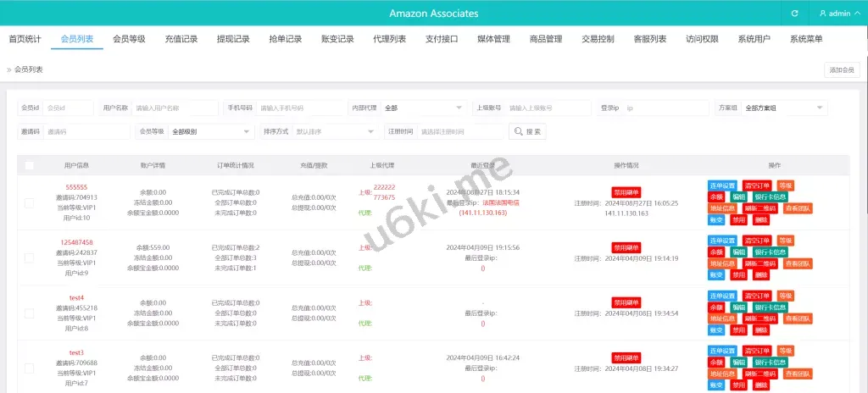Go to the 首页统计 tab

pyautogui.click(x=25, y=39)
